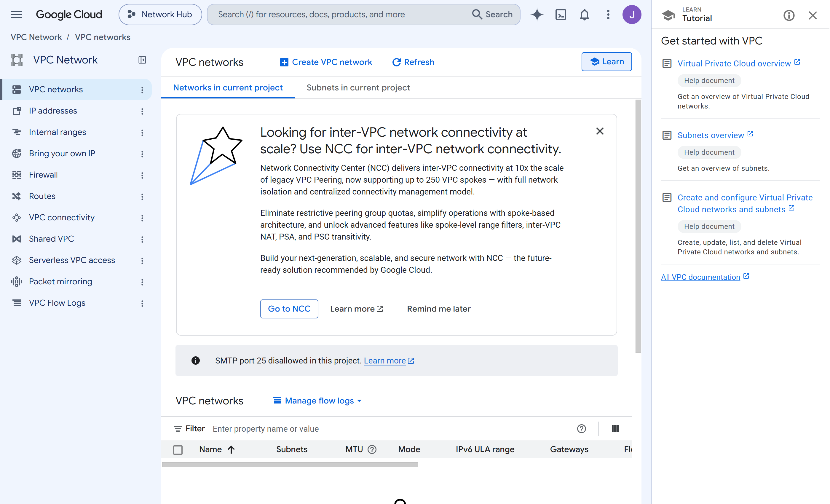
Task: Toggle the Learn panel button
Action: coord(606,62)
